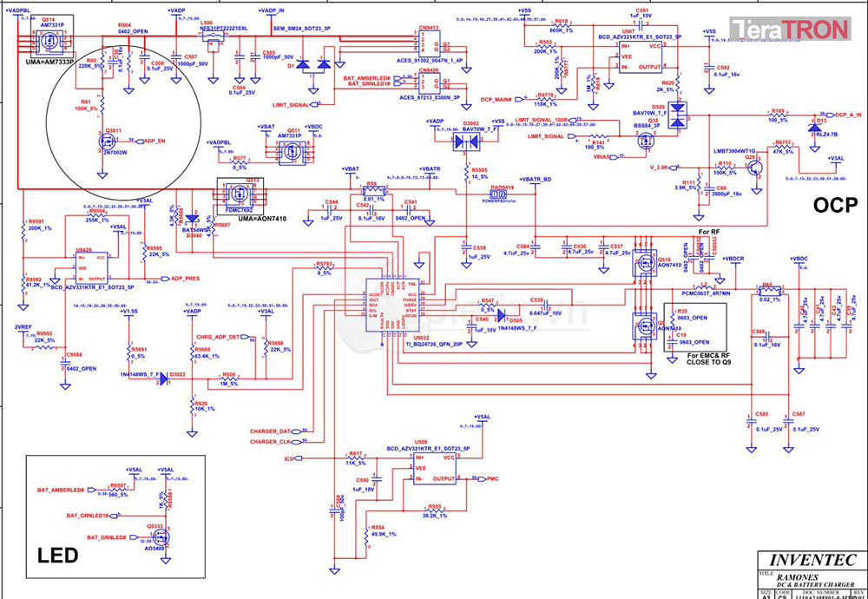Select the Q9333 AO3409 MOSFET symbol
This screenshot has width=868, height=599.
[161, 536]
